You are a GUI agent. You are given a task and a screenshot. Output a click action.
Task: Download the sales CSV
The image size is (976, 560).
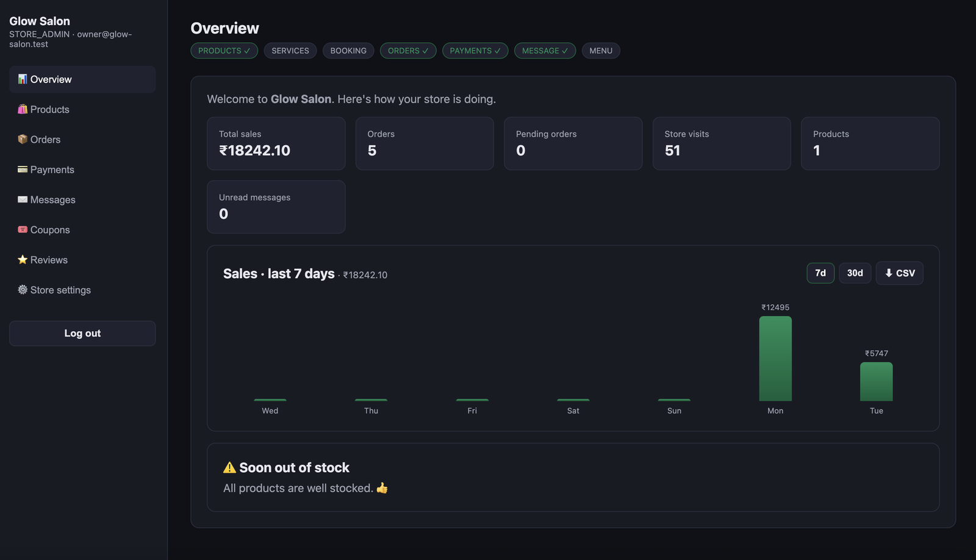click(900, 273)
